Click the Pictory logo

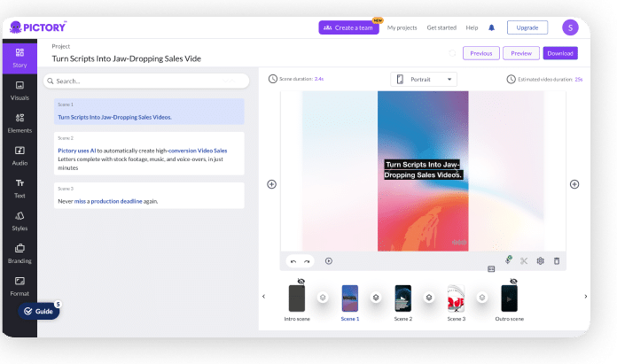point(38,27)
